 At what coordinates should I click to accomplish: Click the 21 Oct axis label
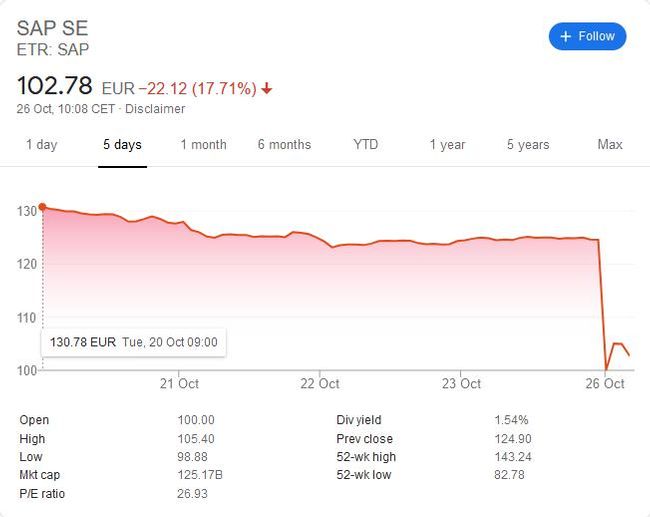[x=179, y=384]
